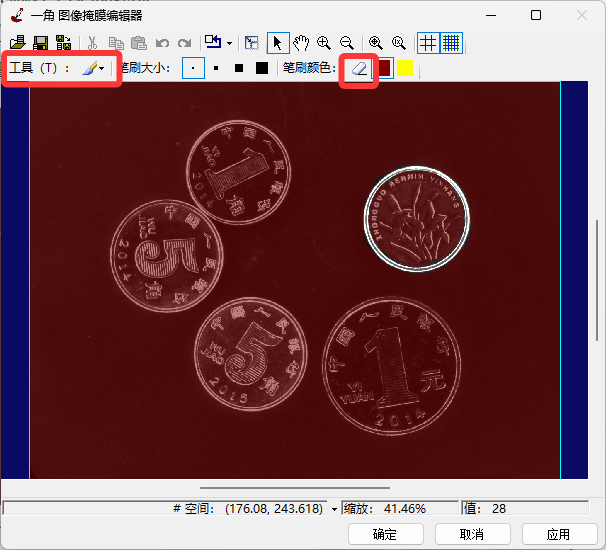Screen dimensions: 606x550
Task: Undo the last mask edit
Action: pos(162,43)
